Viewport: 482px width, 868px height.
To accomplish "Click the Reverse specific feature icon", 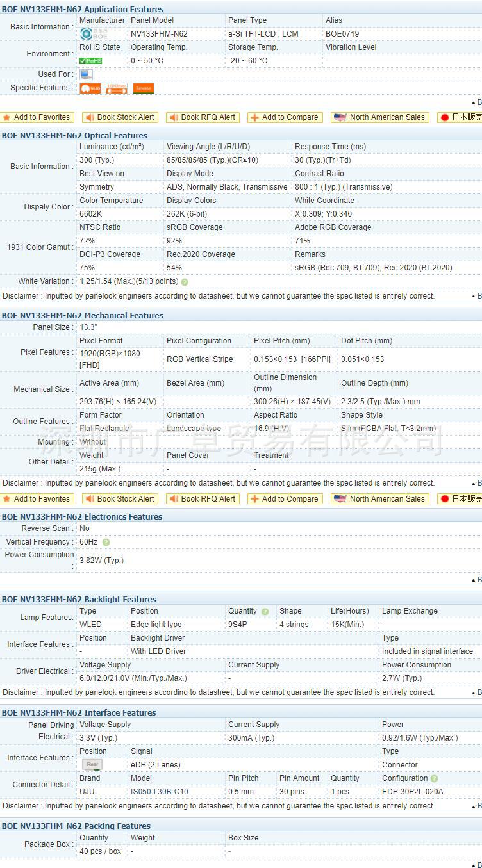I will tap(144, 88).
